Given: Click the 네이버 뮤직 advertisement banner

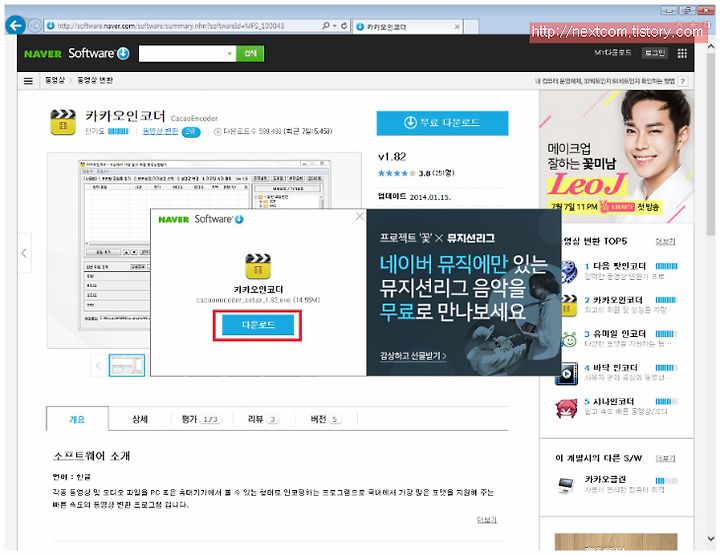Looking at the screenshot, I should [464, 292].
